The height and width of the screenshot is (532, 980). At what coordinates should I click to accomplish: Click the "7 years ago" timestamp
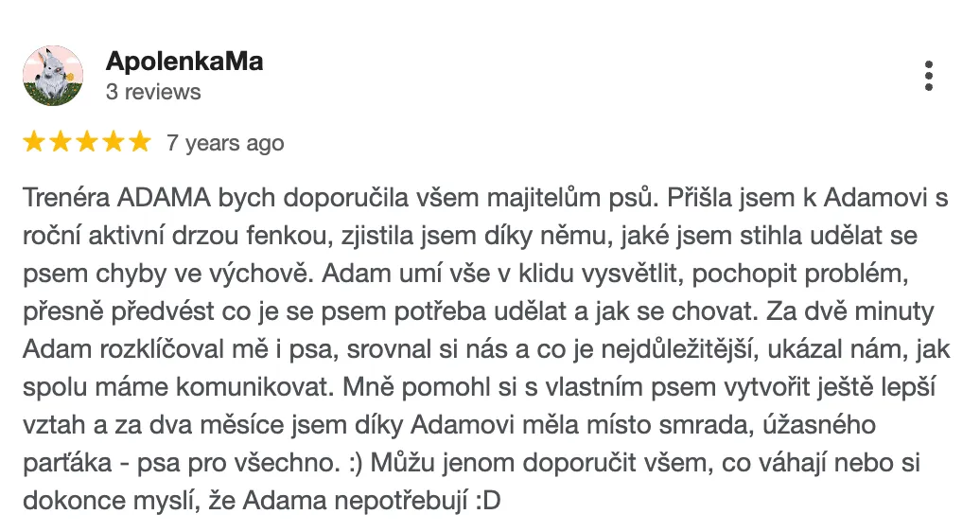pyautogui.click(x=225, y=143)
